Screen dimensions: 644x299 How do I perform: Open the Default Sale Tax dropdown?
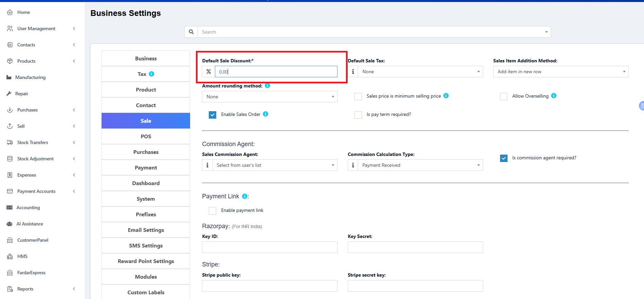[420, 72]
